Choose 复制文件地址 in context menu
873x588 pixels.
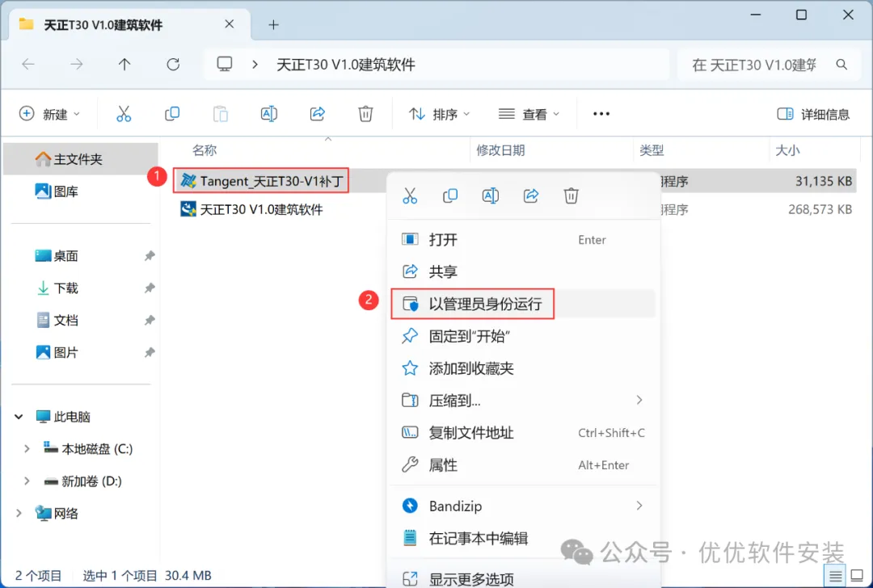(523, 433)
